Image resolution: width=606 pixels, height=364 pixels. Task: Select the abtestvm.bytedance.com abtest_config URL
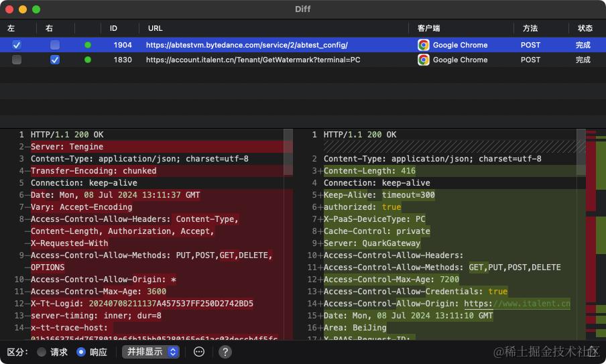point(247,45)
